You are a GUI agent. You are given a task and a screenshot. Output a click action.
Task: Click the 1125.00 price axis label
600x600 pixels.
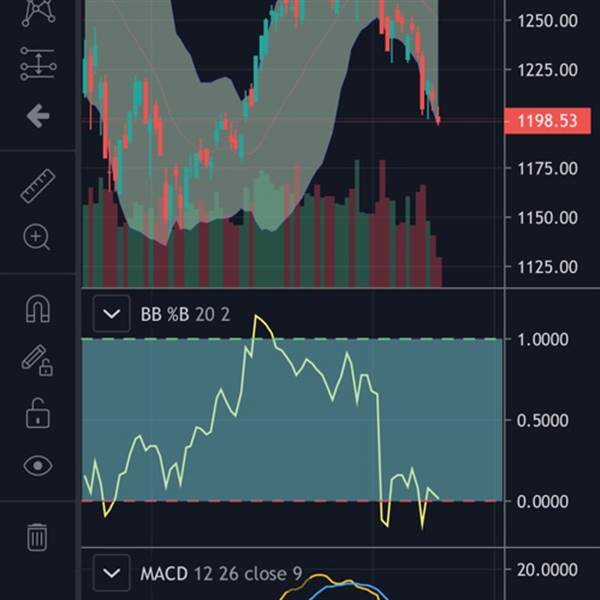point(548,267)
